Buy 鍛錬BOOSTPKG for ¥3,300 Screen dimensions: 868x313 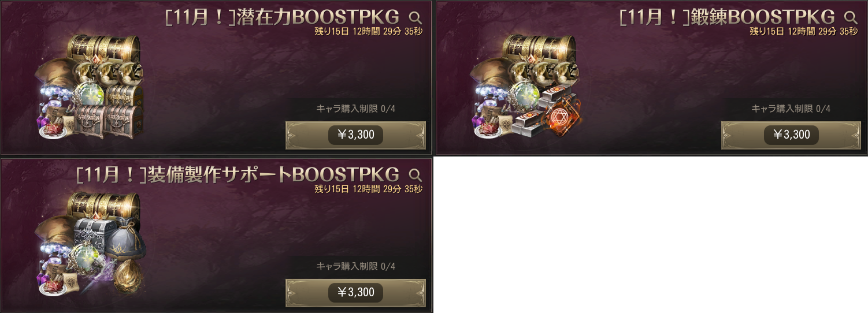[791, 135]
